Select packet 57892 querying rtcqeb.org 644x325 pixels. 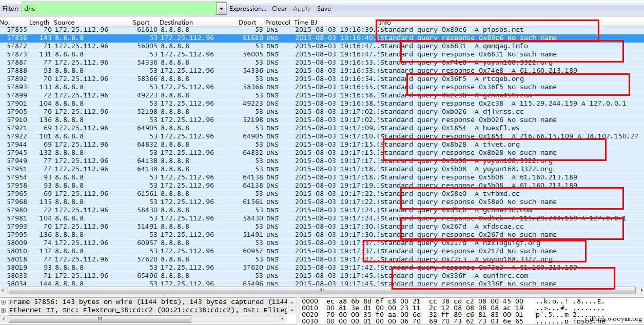205,79
